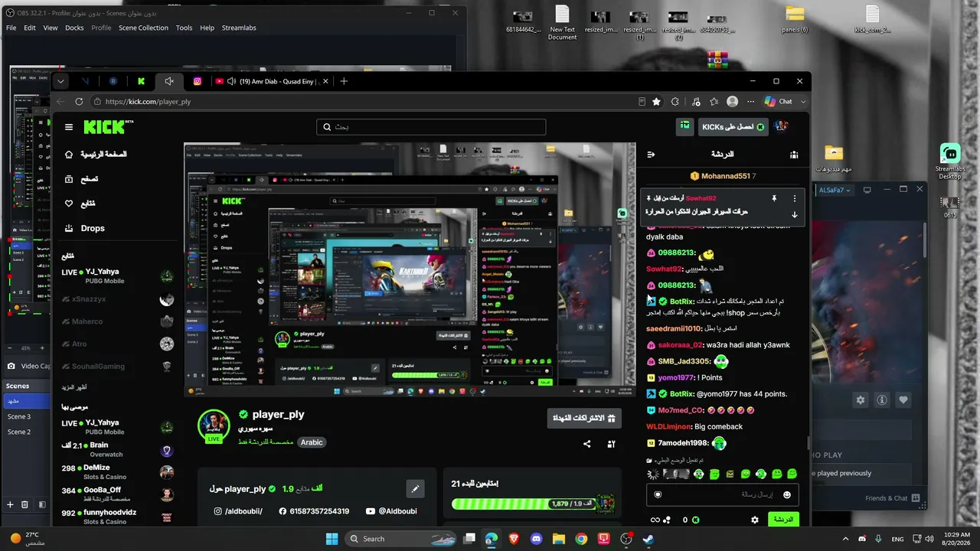Delete the selected OBS scene

click(x=24, y=504)
